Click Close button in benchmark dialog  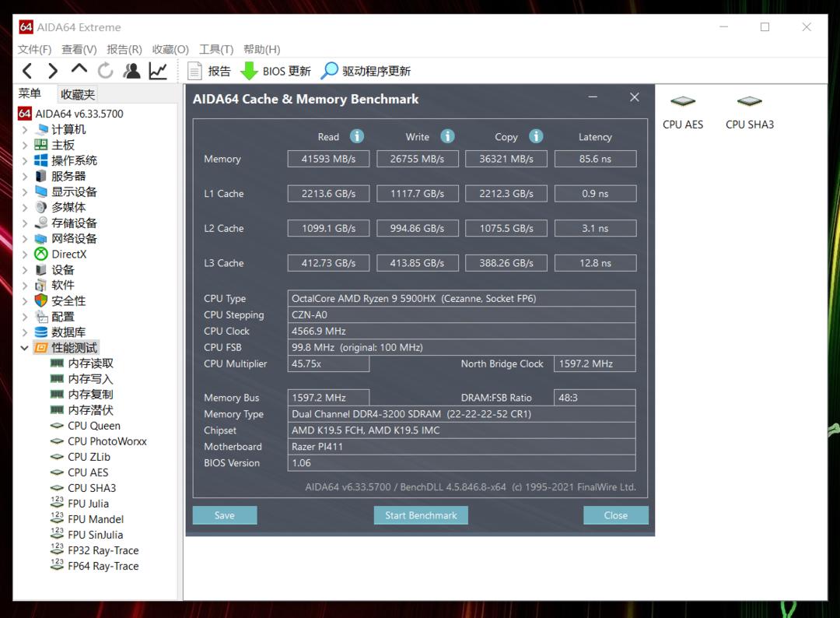pyautogui.click(x=615, y=515)
